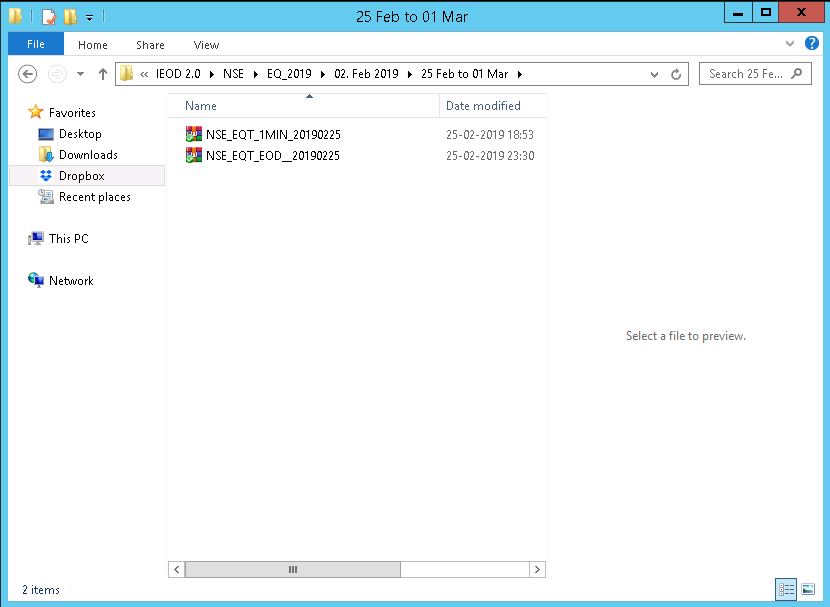Screen dimensions: 830x607
Task: Click the New folder icon in title bar
Action: [x=70, y=17]
